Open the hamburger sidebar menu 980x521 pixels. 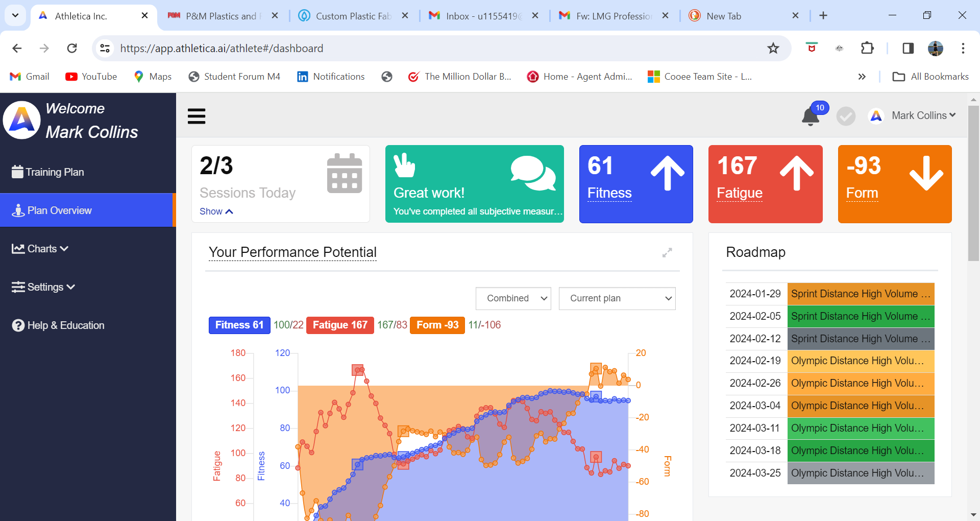tap(197, 116)
